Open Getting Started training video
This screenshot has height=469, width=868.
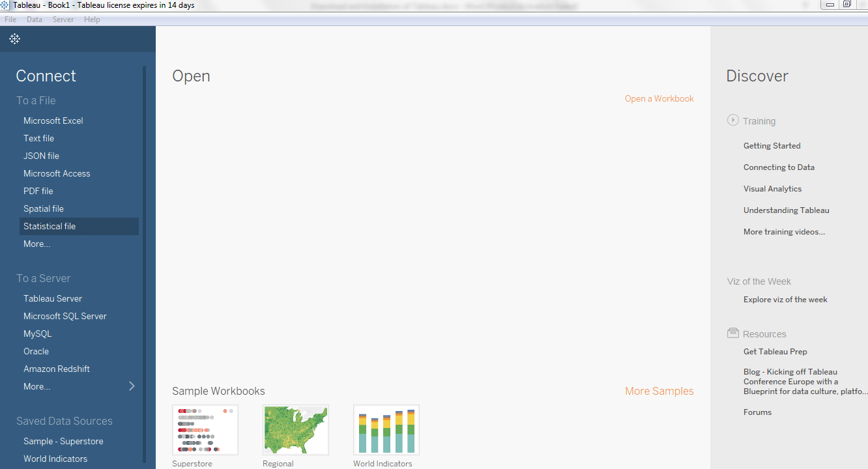(x=772, y=146)
